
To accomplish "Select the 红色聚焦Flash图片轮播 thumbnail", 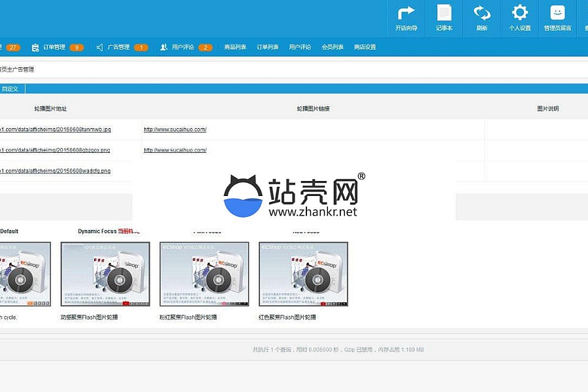I will pos(303,274).
